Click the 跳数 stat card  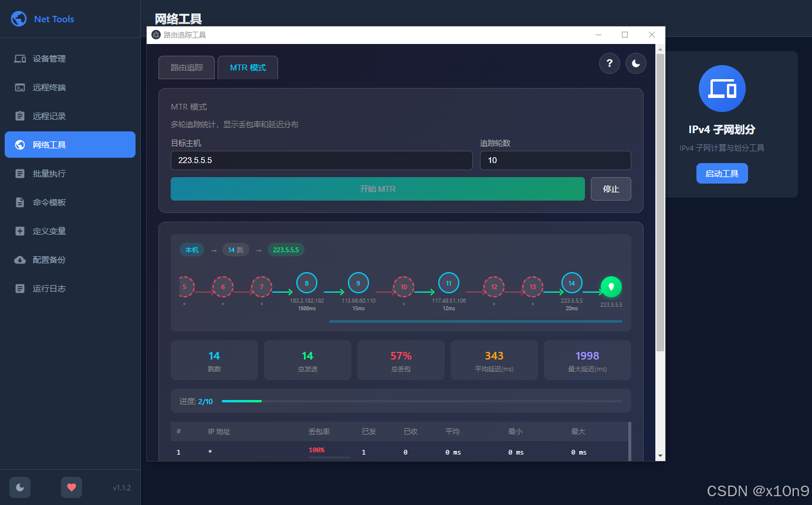coord(214,360)
